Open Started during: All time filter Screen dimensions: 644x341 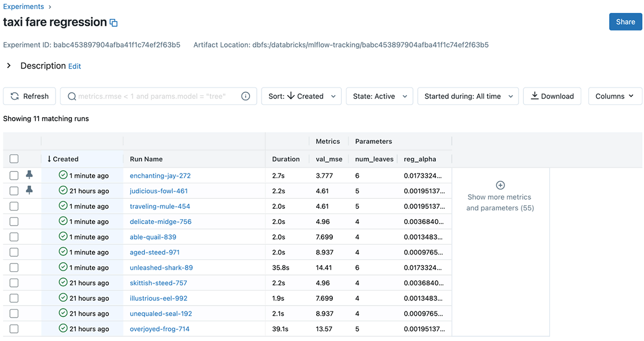click(x=467, y=96)
